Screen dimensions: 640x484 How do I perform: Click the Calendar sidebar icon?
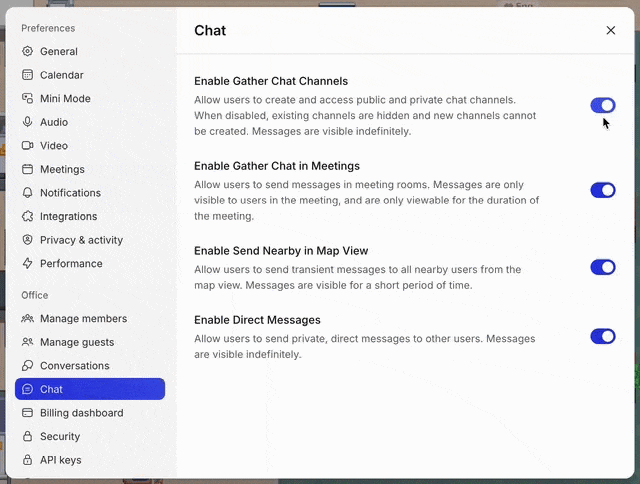(27, 75)
